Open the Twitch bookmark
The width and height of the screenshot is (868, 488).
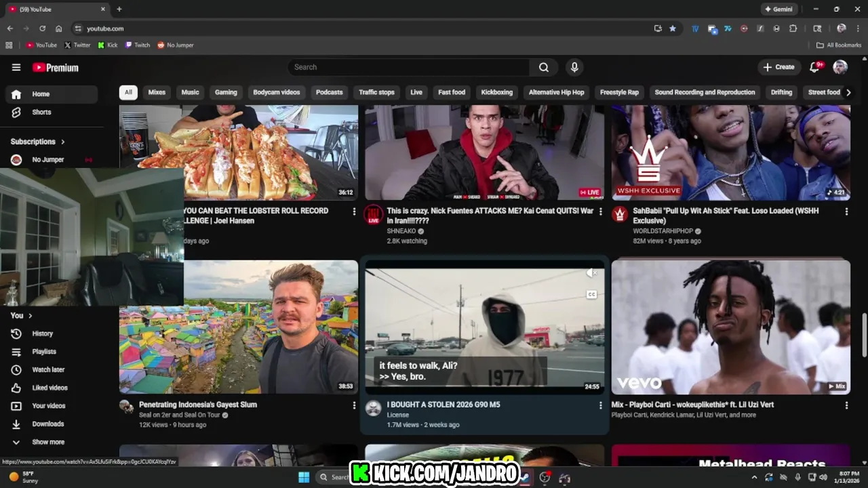[x=138, y=45]
